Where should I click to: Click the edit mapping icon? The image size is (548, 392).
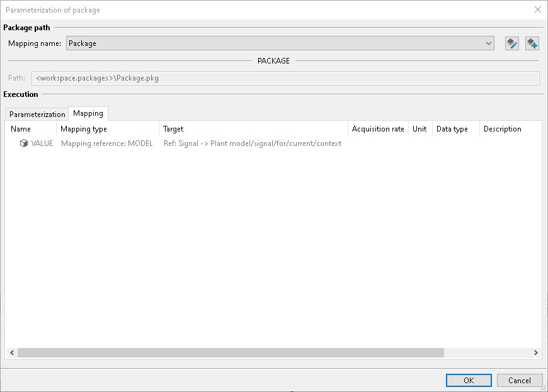[x=511, y=43]
